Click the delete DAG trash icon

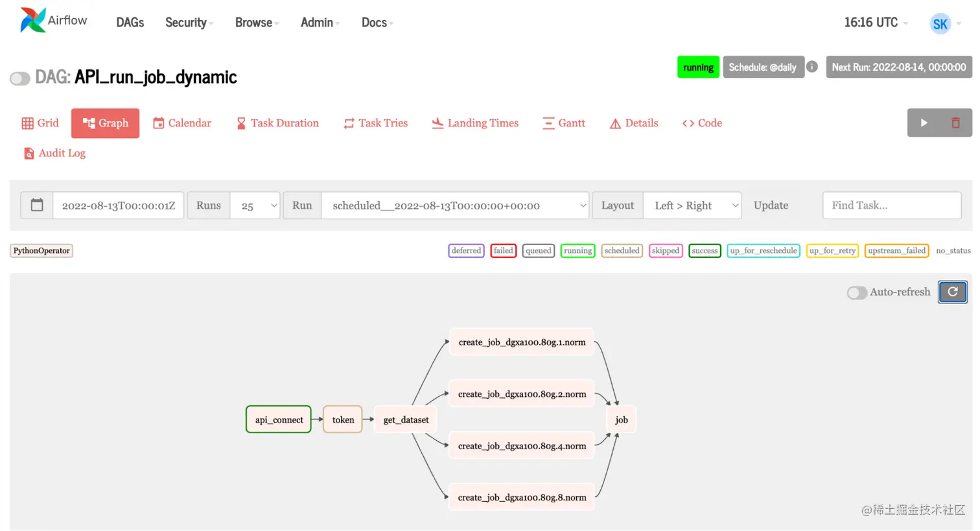click(955, 123)
